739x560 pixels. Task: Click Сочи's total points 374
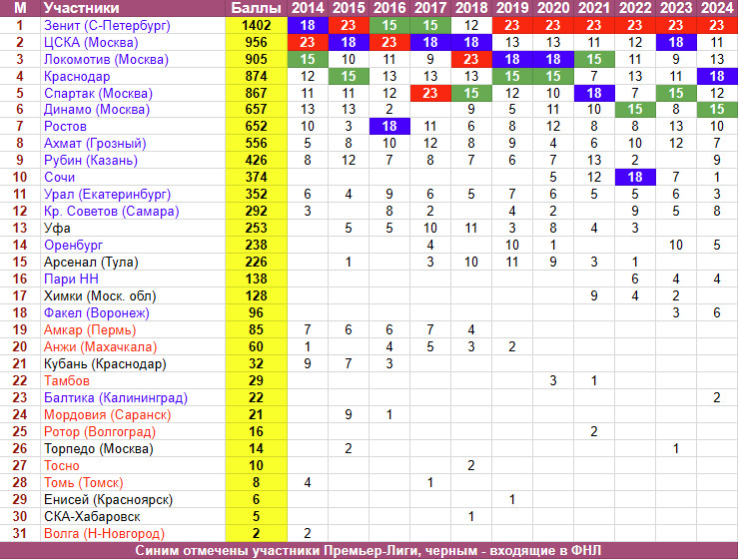click(x=256, y=177)
